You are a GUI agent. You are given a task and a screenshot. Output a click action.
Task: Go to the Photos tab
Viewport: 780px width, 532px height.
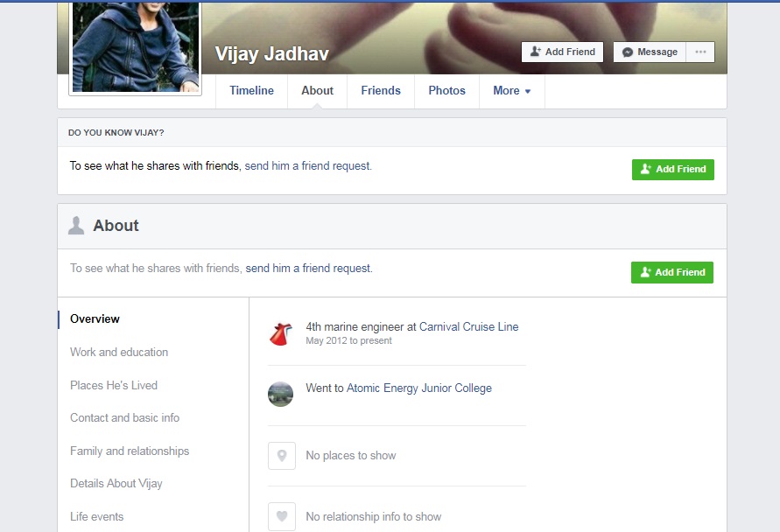coord(446,91)
